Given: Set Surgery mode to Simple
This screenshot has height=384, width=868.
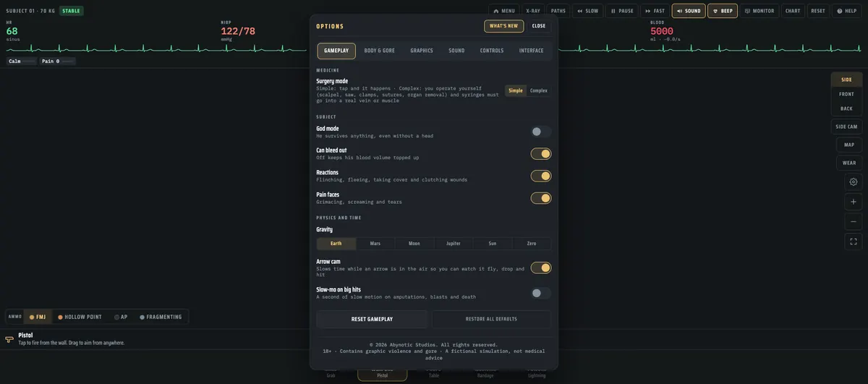Looking at the screenshot, I should (x=516, y=90).
